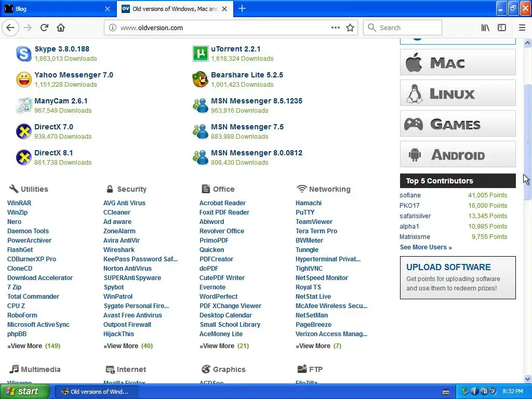
Task: Open the WinRAR utilities link
Action: 19,203
